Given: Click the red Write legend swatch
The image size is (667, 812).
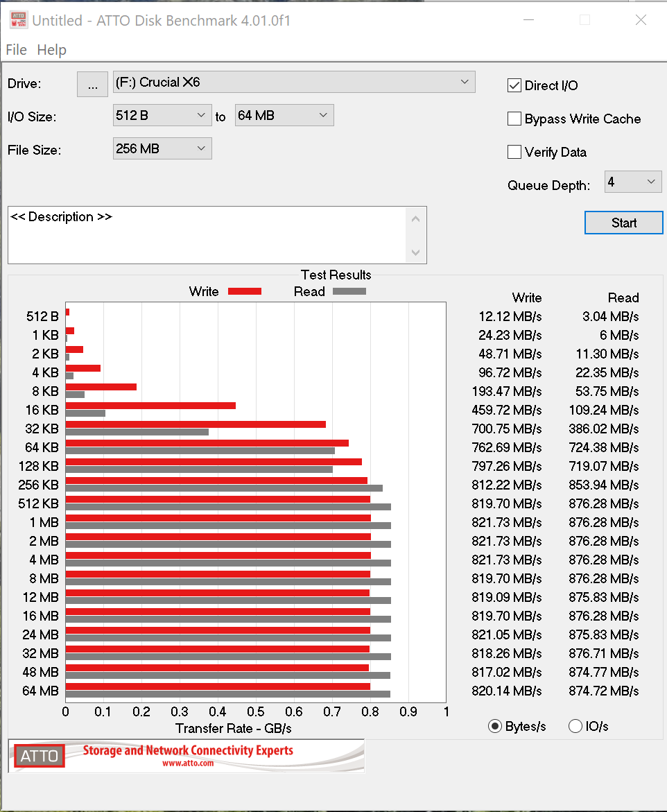Looking at the screenshot, I should click(244, 291).
